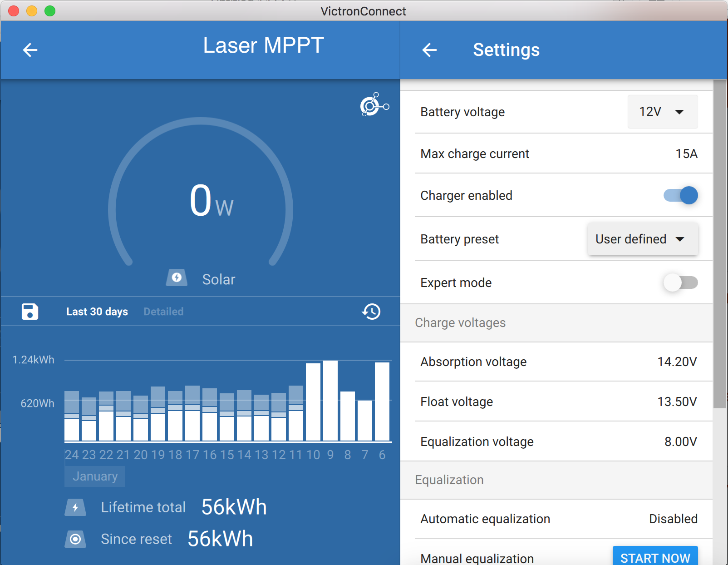Zoom the VictronConnect window with green button
Screen dimensions: 728x565
pos(50,11)
